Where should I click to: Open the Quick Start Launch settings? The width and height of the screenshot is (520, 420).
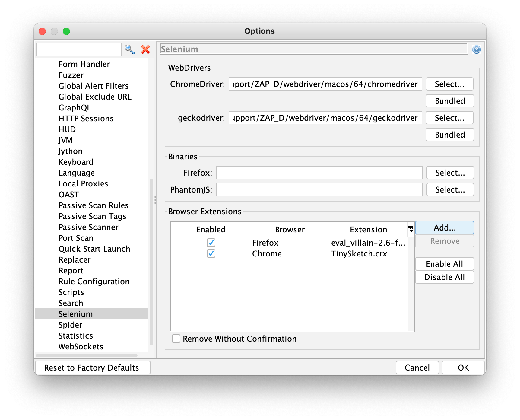pos(94,249)
